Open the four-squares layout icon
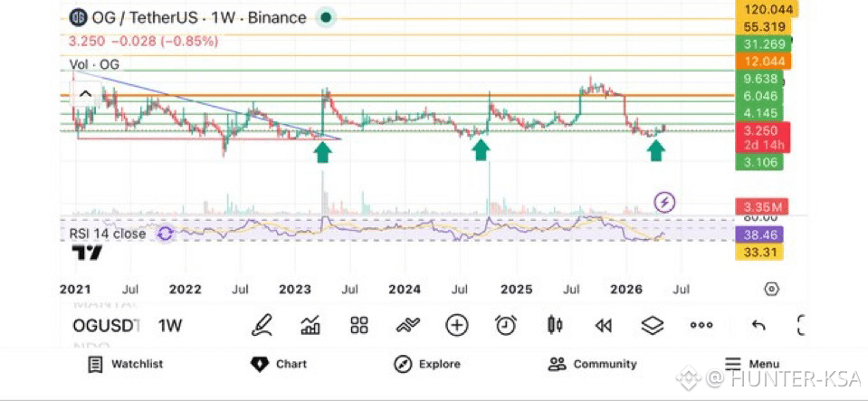This screenshot has width=868, height=401. pyautogui.click(x=359, y=325)
